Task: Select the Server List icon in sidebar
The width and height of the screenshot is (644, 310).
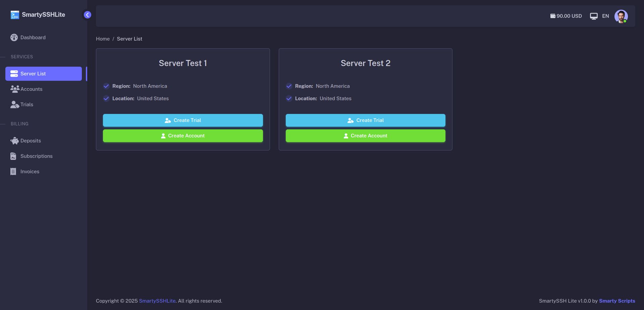Action: (x=14, y=74)
